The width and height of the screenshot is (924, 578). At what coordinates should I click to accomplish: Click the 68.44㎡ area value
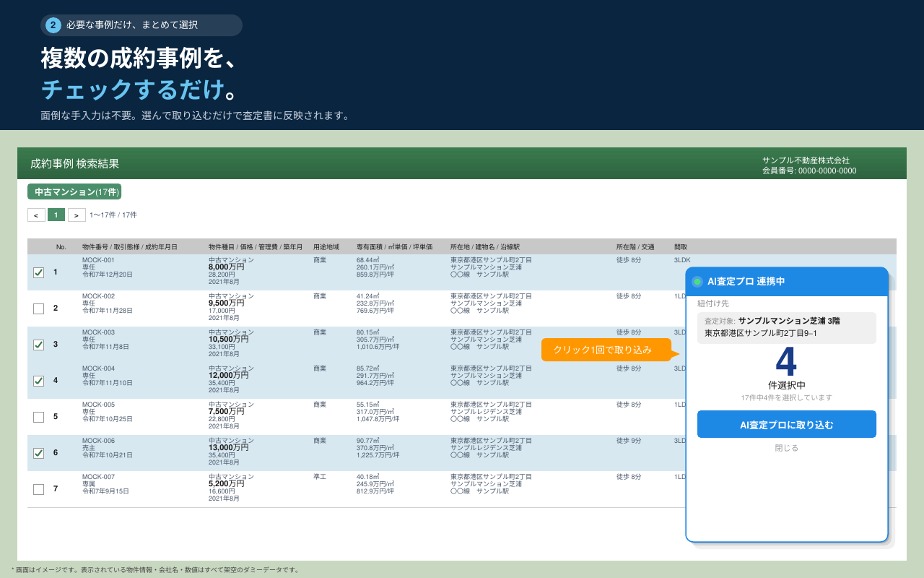point(368,260)
